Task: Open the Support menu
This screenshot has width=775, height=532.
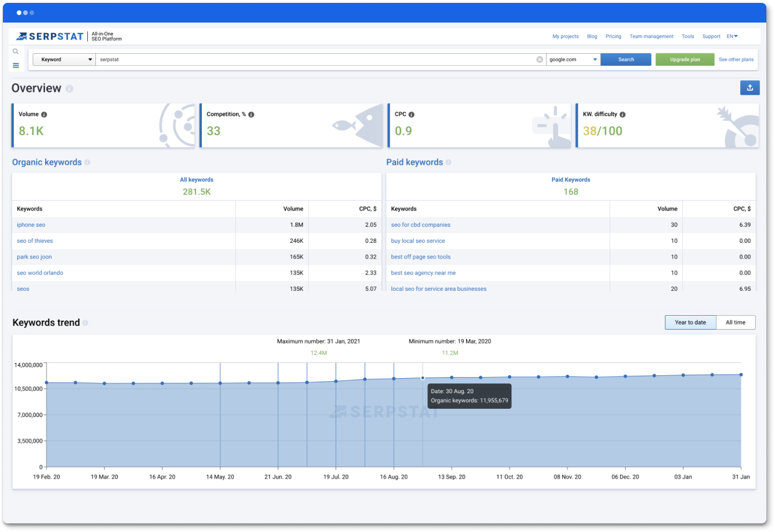Action: (x=711, y=36)
